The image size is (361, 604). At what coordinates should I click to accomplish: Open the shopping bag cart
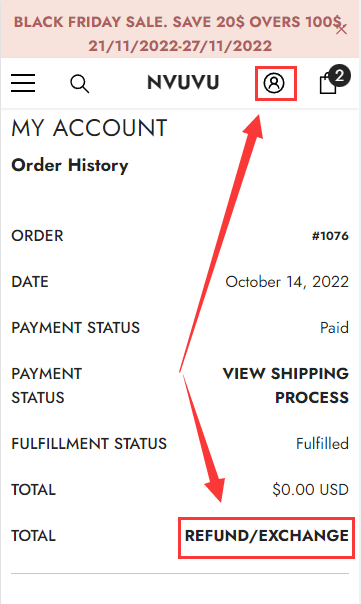click(x=328, y=83)
